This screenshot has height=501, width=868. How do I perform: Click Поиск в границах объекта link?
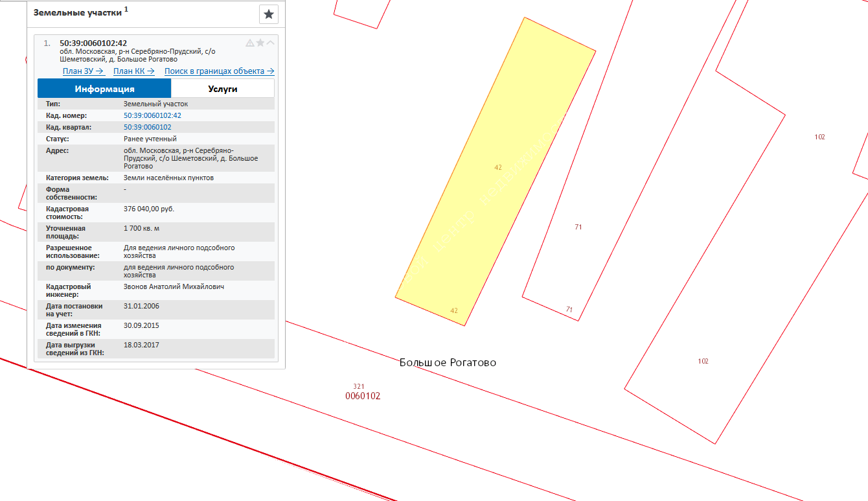coord(220,71)
